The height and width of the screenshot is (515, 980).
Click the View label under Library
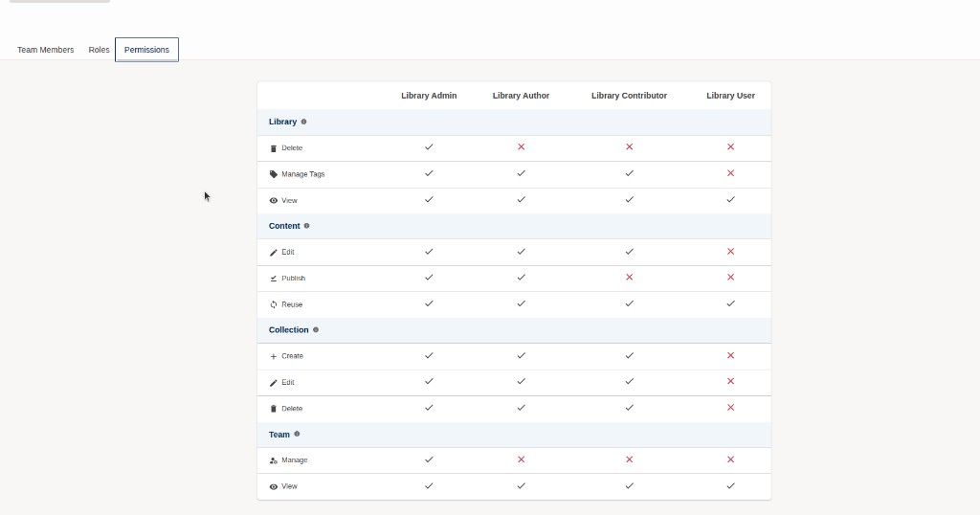[x=289, y=201]
